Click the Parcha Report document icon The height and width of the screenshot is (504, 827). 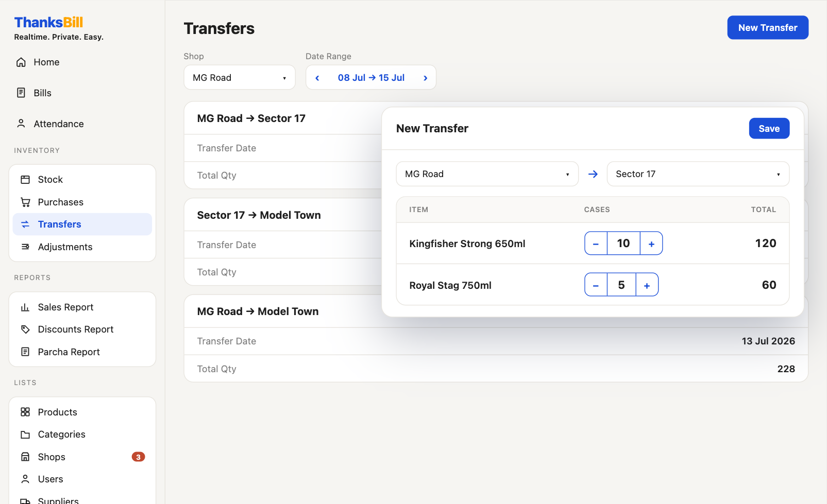pos(25,352)
